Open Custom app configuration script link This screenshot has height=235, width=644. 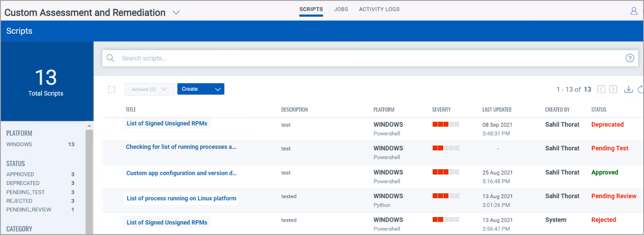pos(181,173)
